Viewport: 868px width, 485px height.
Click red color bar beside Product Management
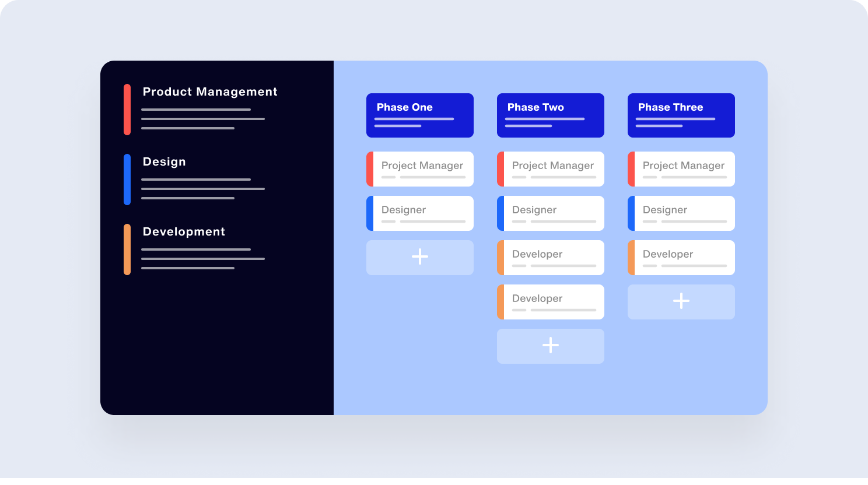click(127, 110)
